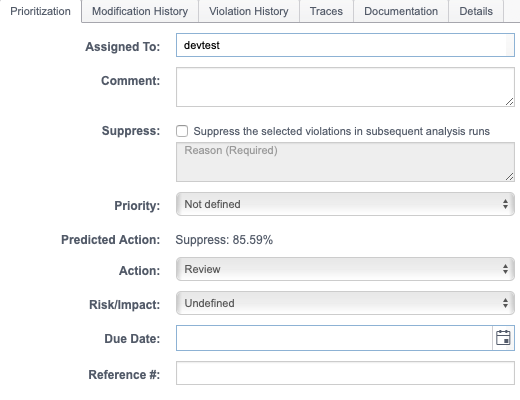Viewport: 520px width, 400px height.
Task: Open the Risk/Impact 'Undefined' dropdown
Action: pyautogui.click(x=345, y=303)
